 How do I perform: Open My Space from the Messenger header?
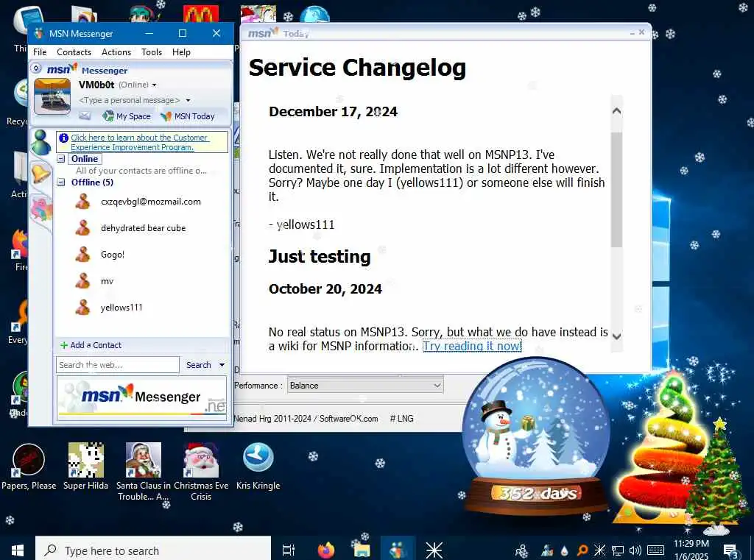(x=127, y=116)
